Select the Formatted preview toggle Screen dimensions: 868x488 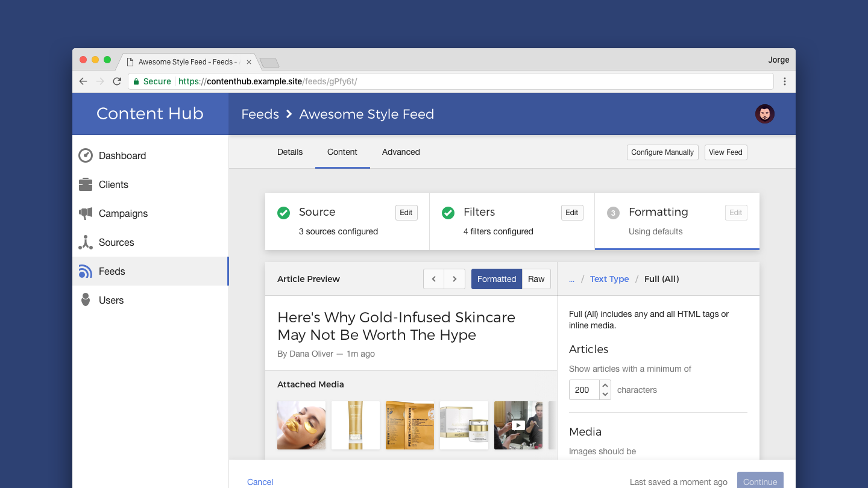496,279
